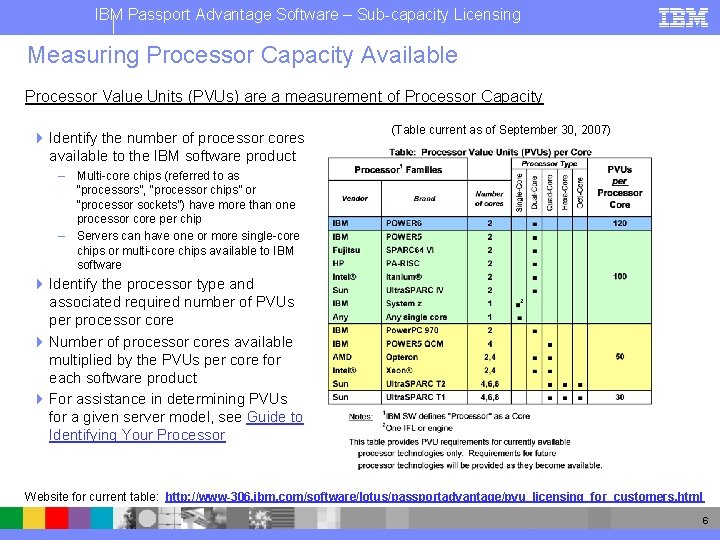Image resolution: width=720 pixels, height=540 pixels.
Task: Open the pvu_licensing_for_customers.html website link
Action: [x=434, y=497]
